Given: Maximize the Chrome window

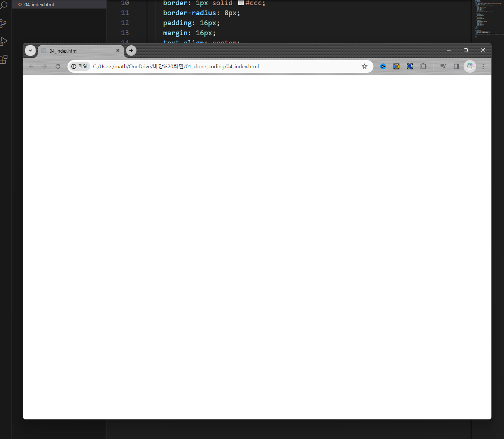Looking at the screenshot, I should [x=466, y=50].
